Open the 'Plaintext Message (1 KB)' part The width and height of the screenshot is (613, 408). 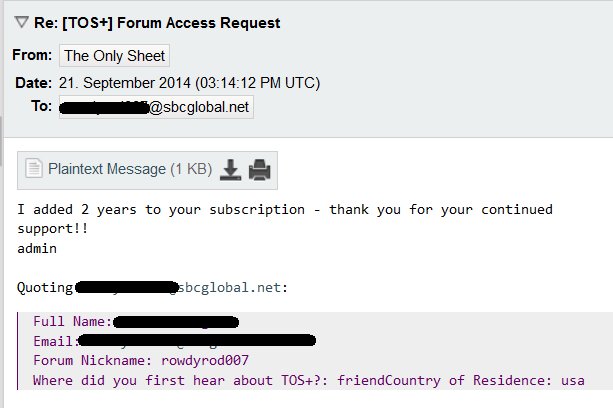[130, 169]
